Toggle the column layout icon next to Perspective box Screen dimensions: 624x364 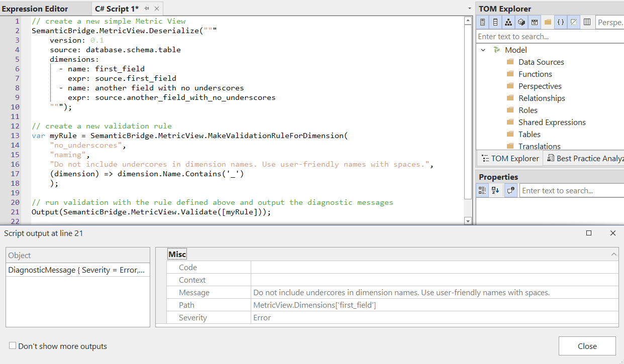[x=587, y=22]
